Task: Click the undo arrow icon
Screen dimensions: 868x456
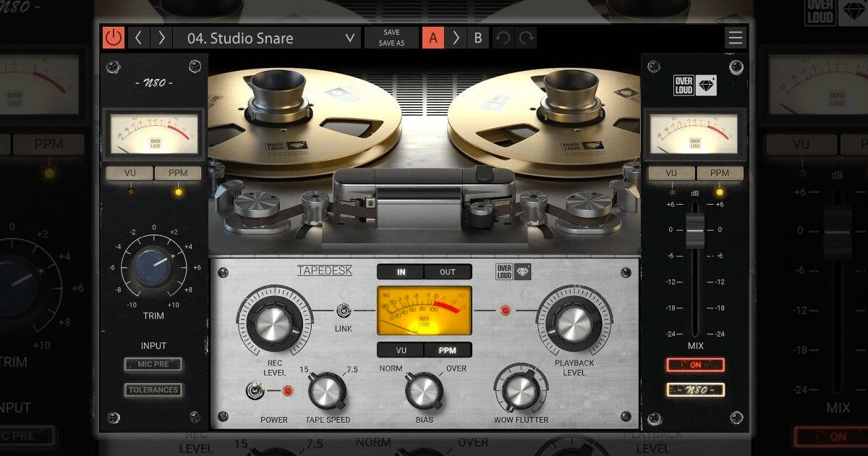Action: coord(503,38)
